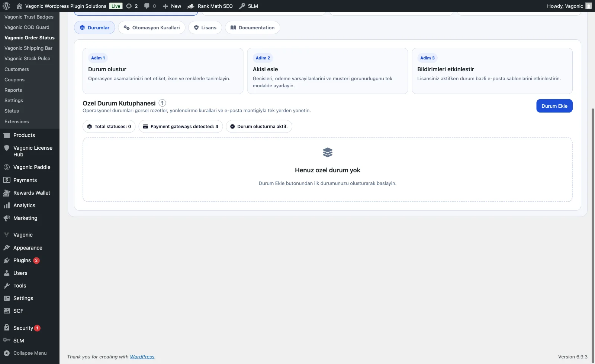The height and width of the screenshot is (364, 595).
Task: Open the Users sidebar menu
Action: (30, 273)
